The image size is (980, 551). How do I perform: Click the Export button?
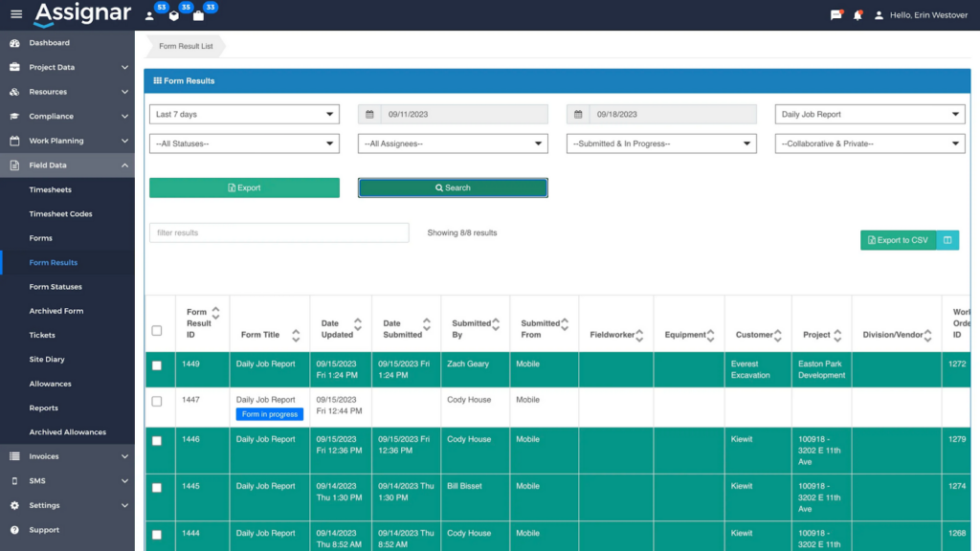pyautogui.click(x=244, y=187)
